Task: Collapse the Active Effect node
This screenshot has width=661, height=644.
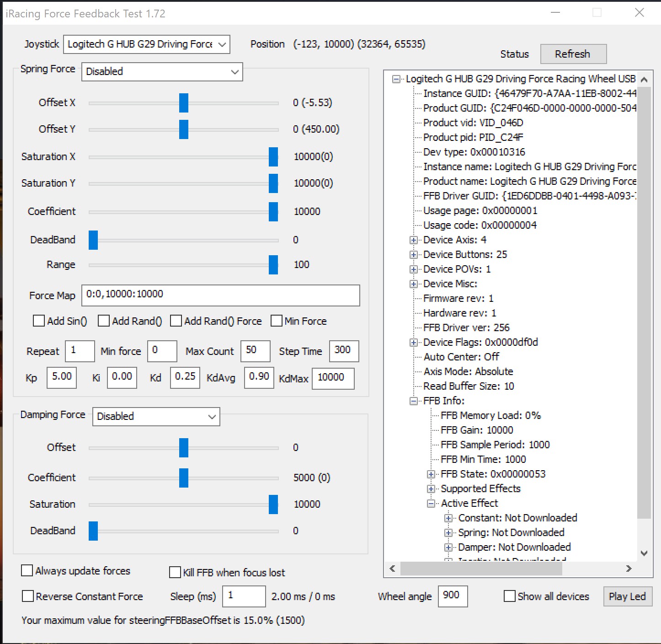Action: click(431, 504)
